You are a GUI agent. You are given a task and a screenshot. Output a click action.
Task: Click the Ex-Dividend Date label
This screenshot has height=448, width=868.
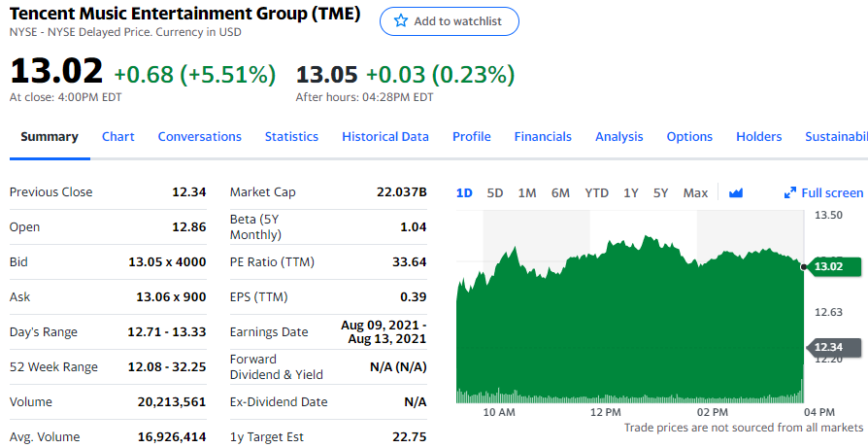click(279, 401)
